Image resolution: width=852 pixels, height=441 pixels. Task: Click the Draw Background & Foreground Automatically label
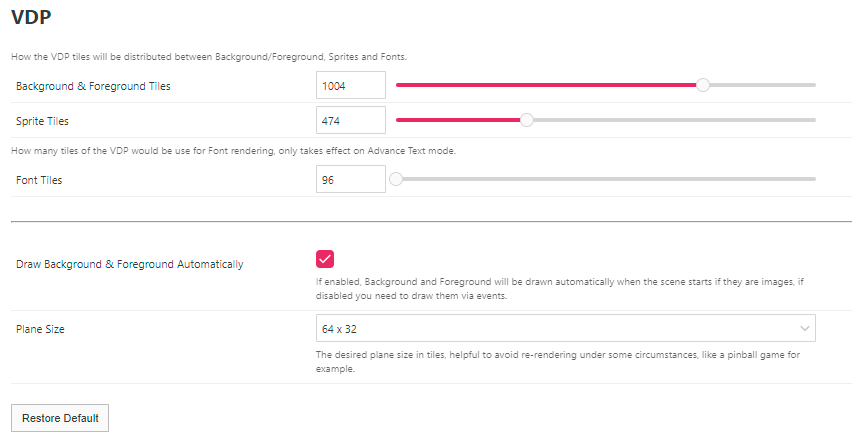click(130, 265)
